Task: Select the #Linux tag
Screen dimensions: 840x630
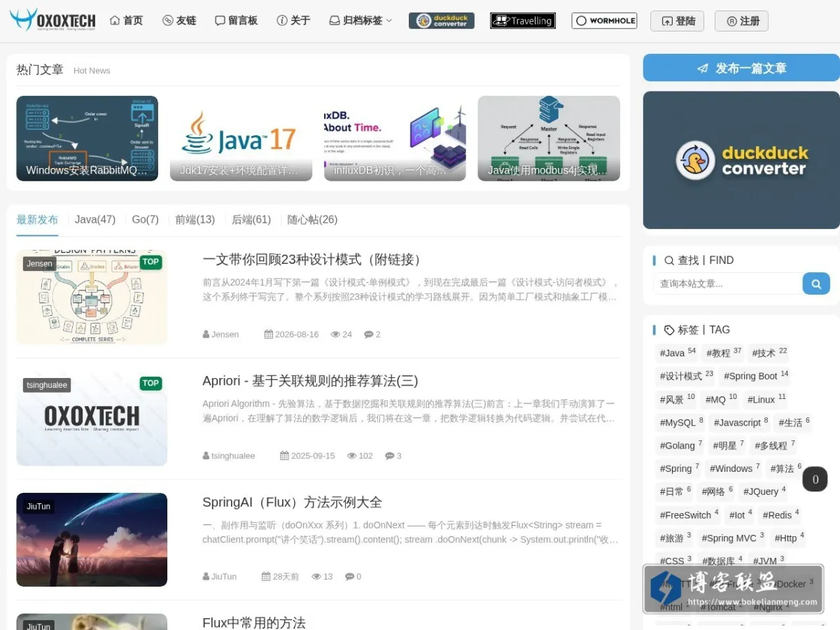Action: (x=766, y=400)
